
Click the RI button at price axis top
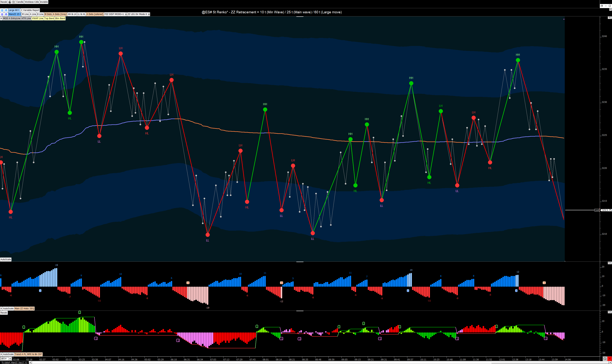610,18
